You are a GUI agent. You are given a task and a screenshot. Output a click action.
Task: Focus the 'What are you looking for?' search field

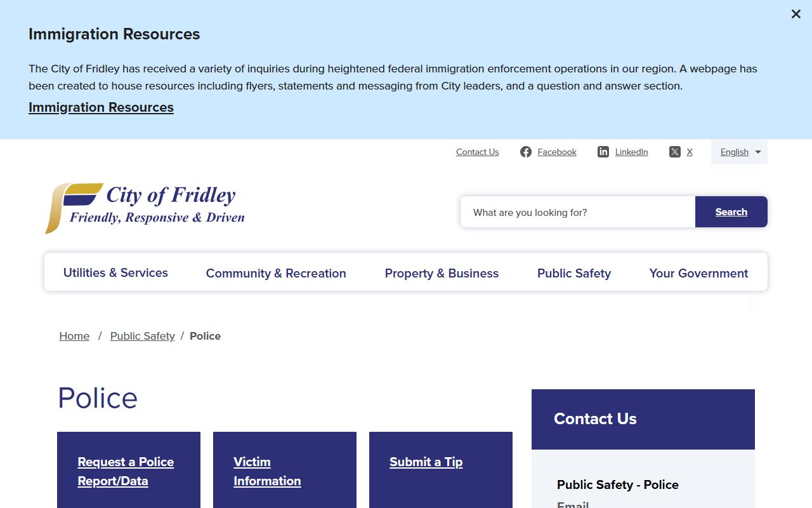[578, 212]
